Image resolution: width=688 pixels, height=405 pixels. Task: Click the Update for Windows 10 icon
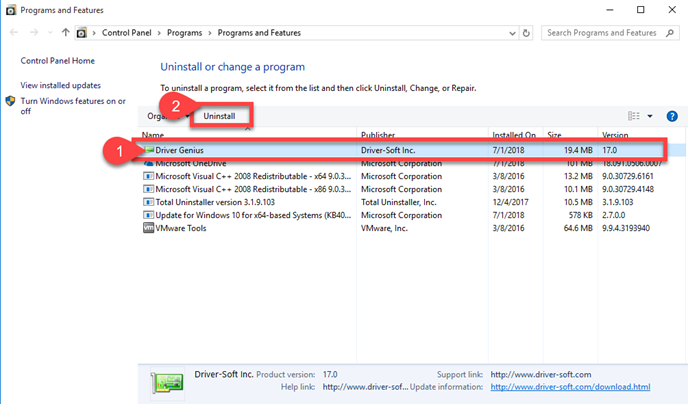(x=148, y=215)
